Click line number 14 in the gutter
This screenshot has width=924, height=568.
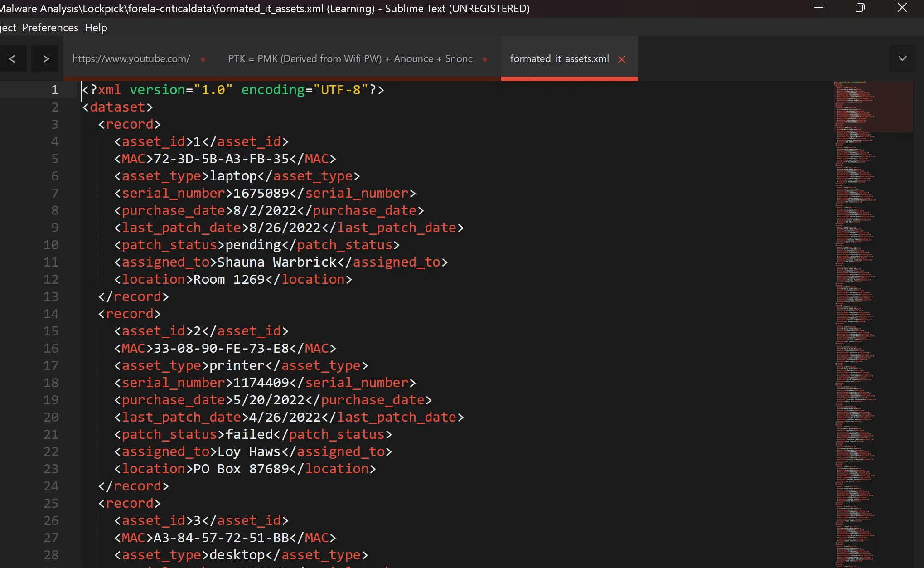point(51,314)
